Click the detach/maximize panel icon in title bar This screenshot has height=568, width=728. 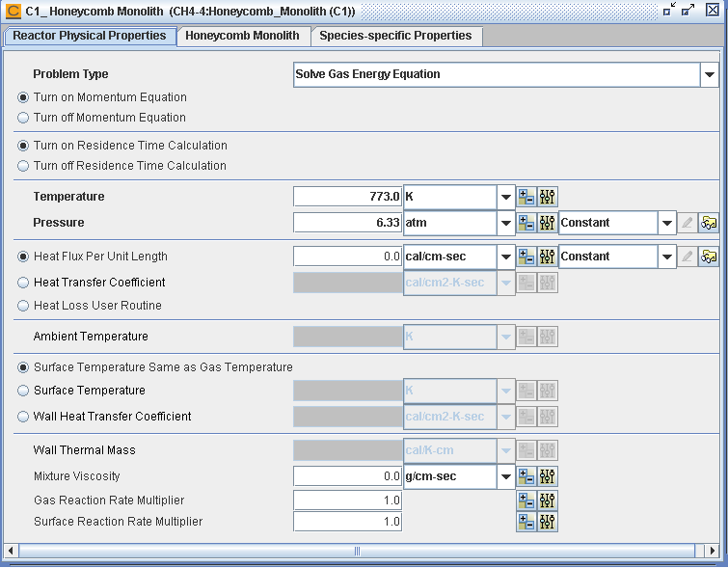point(688,10)
